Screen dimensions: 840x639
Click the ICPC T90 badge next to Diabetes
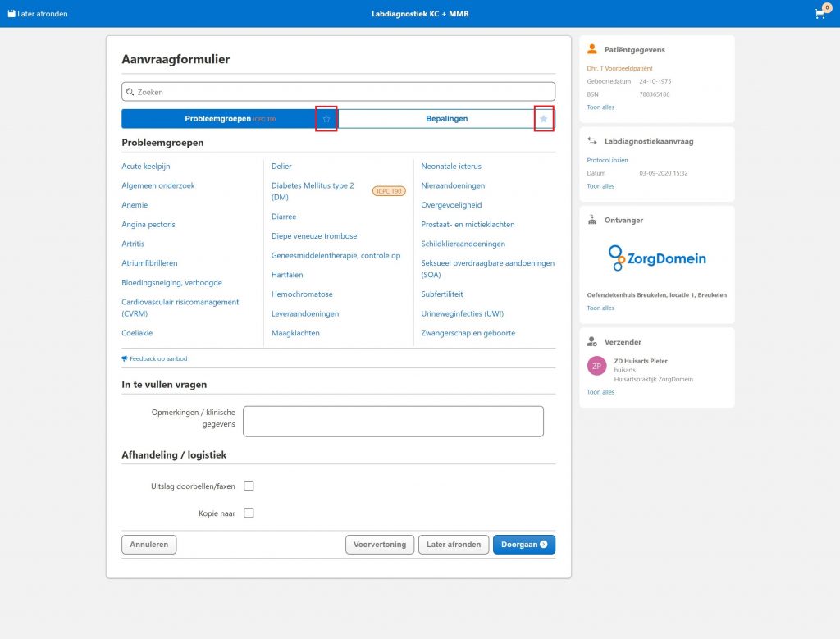(x=389, y=191)
